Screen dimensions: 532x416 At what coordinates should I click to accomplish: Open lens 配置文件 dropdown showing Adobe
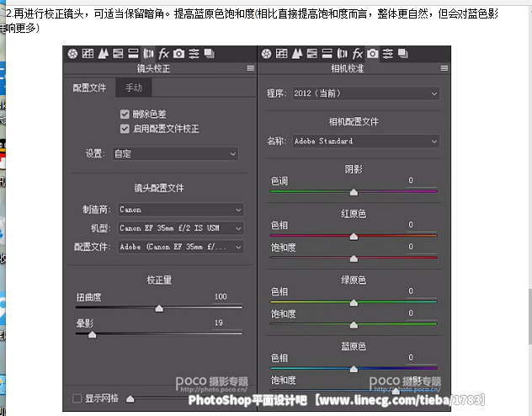[x=180, y=247]
